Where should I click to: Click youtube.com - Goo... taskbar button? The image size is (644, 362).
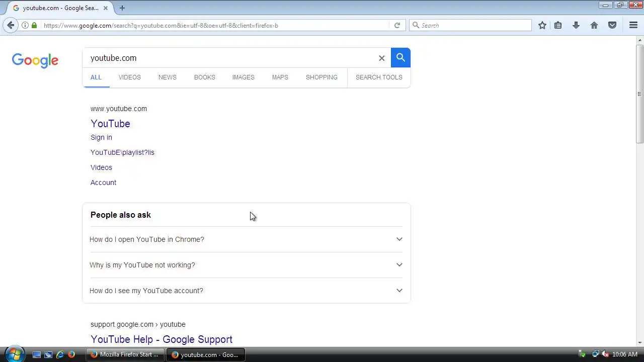(206, 354)
